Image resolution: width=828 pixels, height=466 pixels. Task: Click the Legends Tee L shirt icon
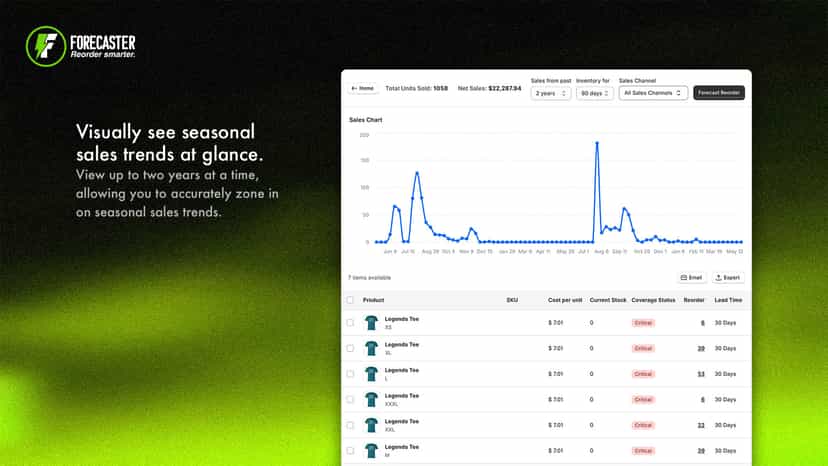[x=372, y=374]
